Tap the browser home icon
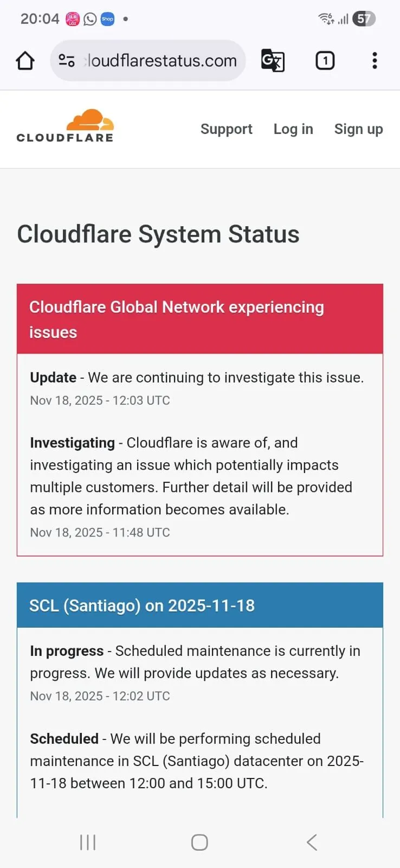Screen dimensions: 400x868 click(x=25, y=61)
